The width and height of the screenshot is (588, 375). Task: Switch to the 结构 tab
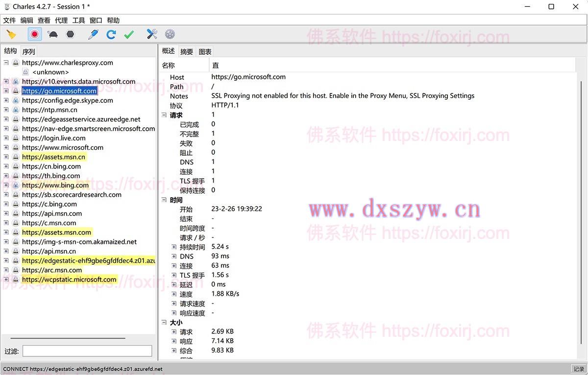tap(10, 51)
